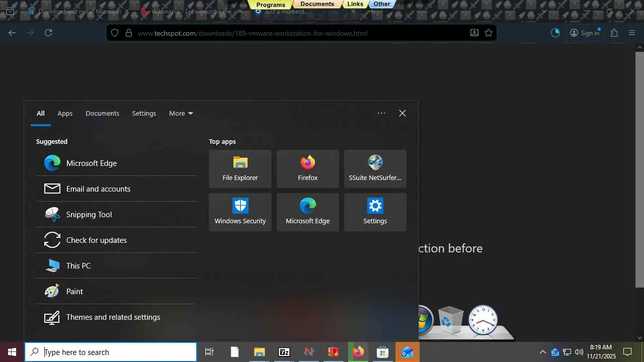Bookmark this page with the star icon

click(489, 33)
